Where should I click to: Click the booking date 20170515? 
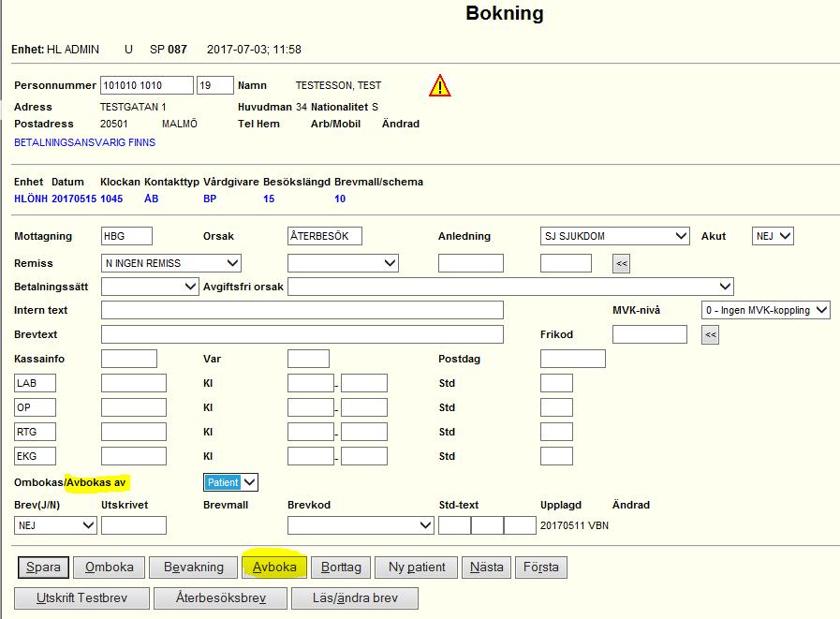pyautogui.click(x=74, y=199)
